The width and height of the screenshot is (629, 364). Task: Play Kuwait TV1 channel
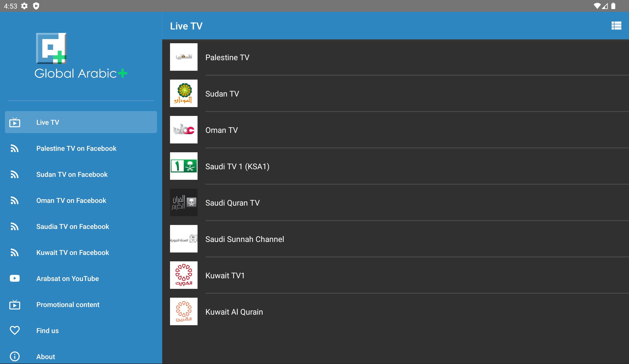pyautogui.click(x=396, y=275)
